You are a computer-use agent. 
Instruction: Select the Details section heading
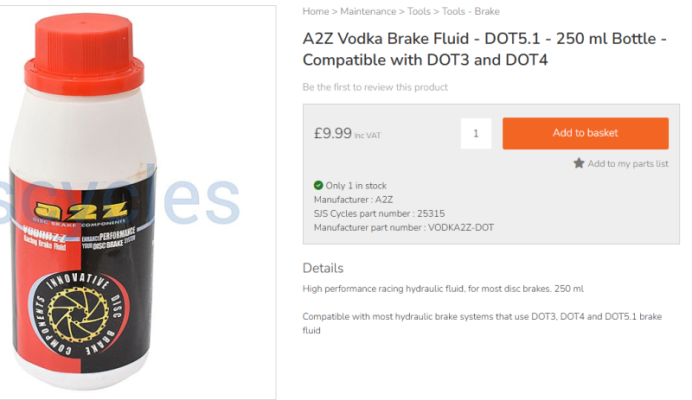pos(323,268)
